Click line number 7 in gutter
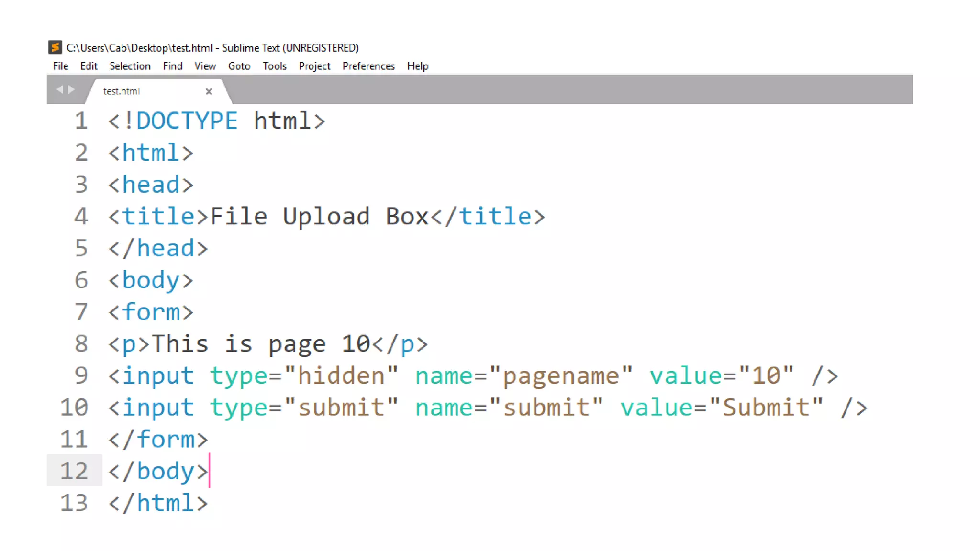This screenshot has width=980, height=551. (x=81, y=312)
